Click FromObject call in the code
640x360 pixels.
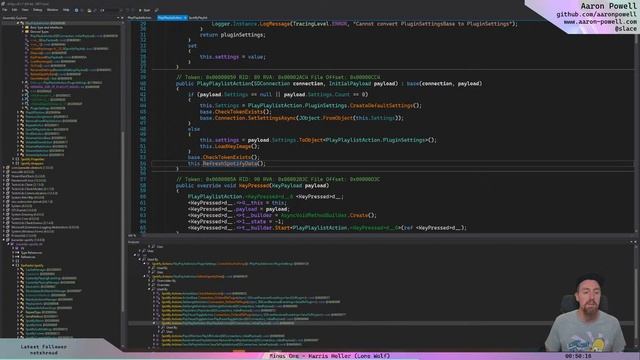[x=338, y=118]
